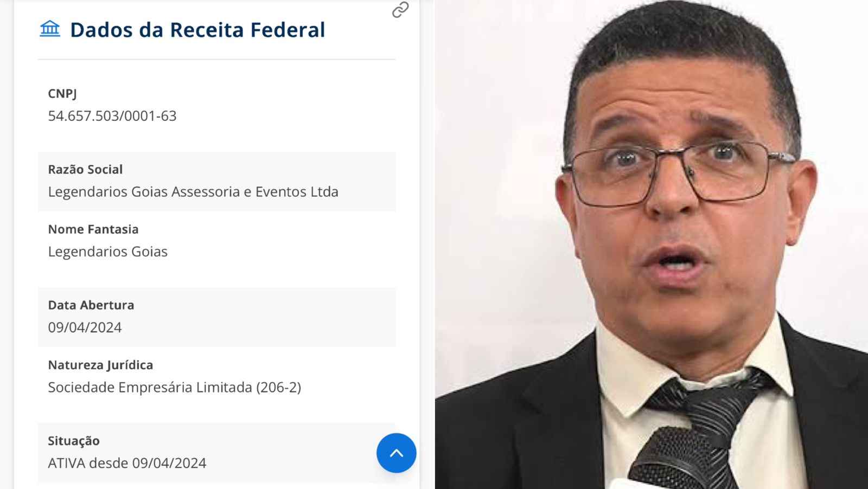Viewport: 868px width, 489px height.
Task: Select the opening date 09/04/2024 value
Action: pyautogui.click(x=85, y=327)
